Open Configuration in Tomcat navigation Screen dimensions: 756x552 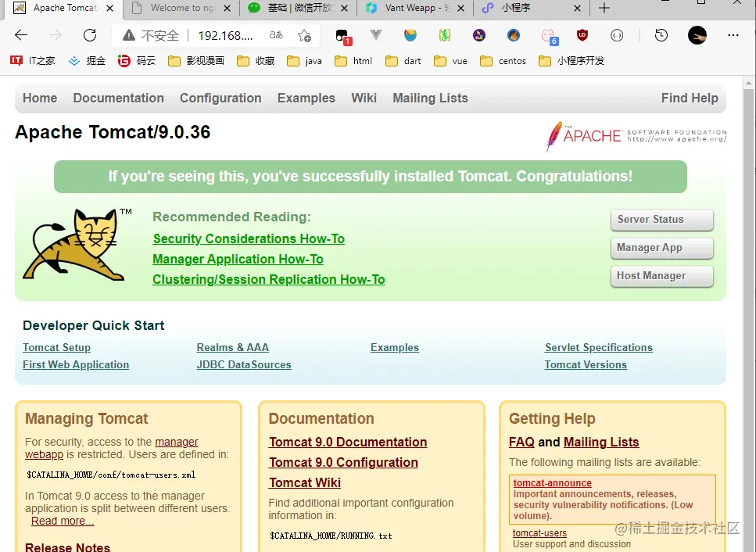point(220,98)
